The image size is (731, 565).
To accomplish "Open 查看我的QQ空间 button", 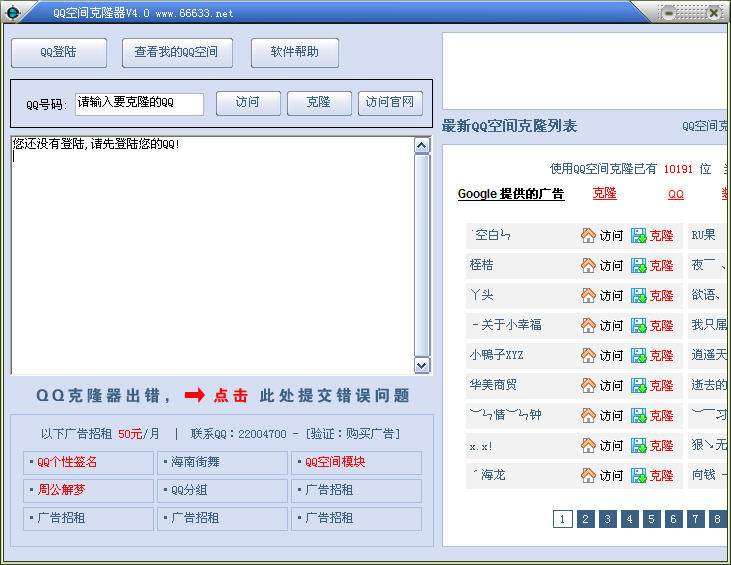I will pyautogui.click(x=177, y=52).
